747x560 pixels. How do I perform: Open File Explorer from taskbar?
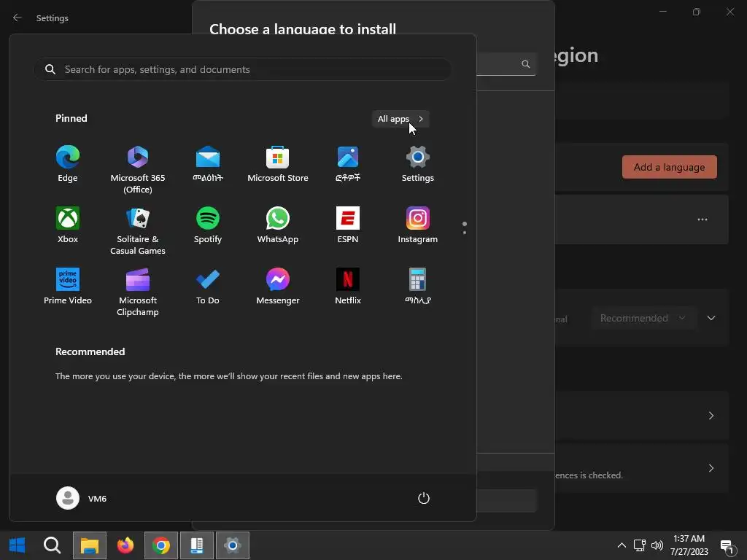click(x=90, y=545)
